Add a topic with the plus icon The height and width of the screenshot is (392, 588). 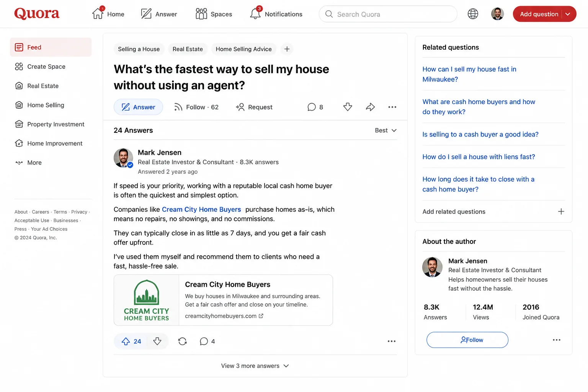click(x=287, y=49)
